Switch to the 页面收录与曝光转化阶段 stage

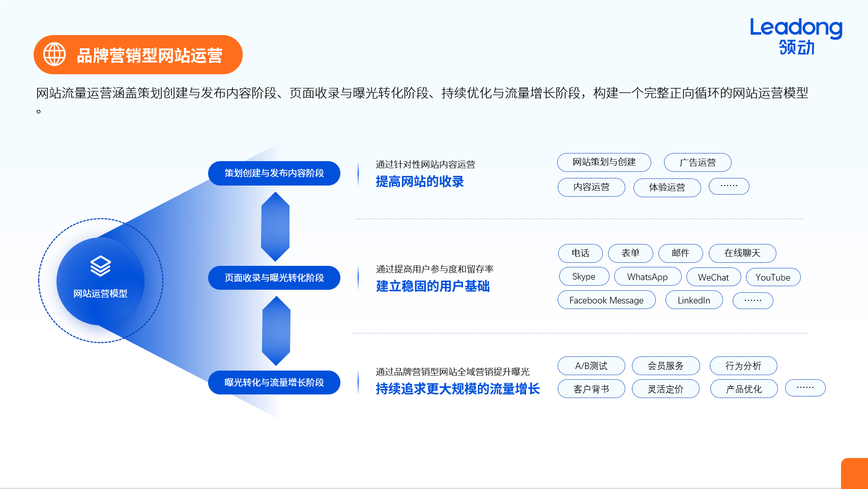[x=274, y=278]
